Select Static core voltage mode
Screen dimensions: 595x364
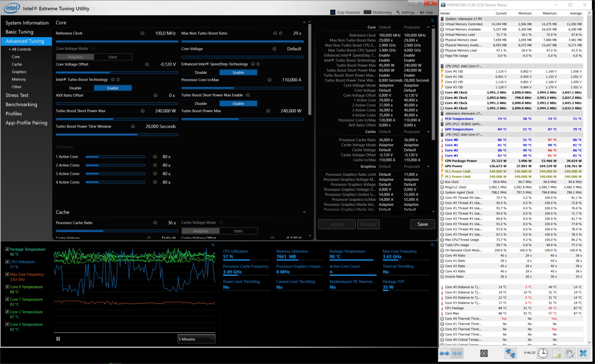pyautogui.click(x=113, y=57)
